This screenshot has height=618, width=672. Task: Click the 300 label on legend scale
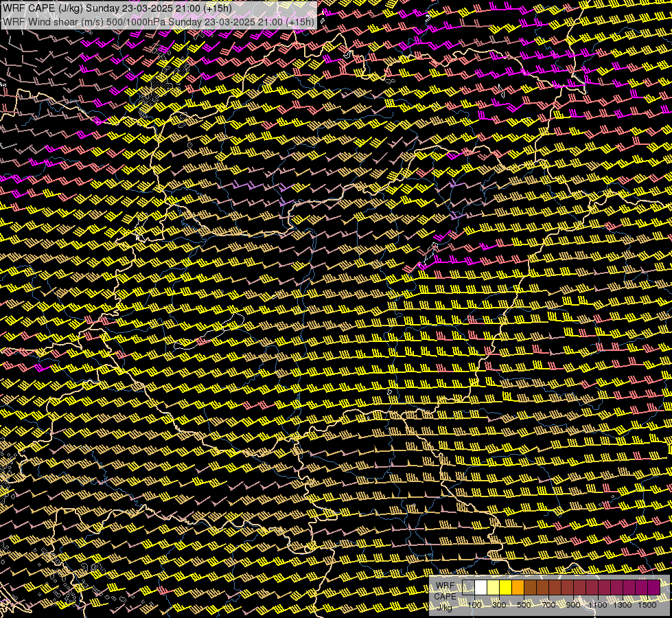click(499, 605)
